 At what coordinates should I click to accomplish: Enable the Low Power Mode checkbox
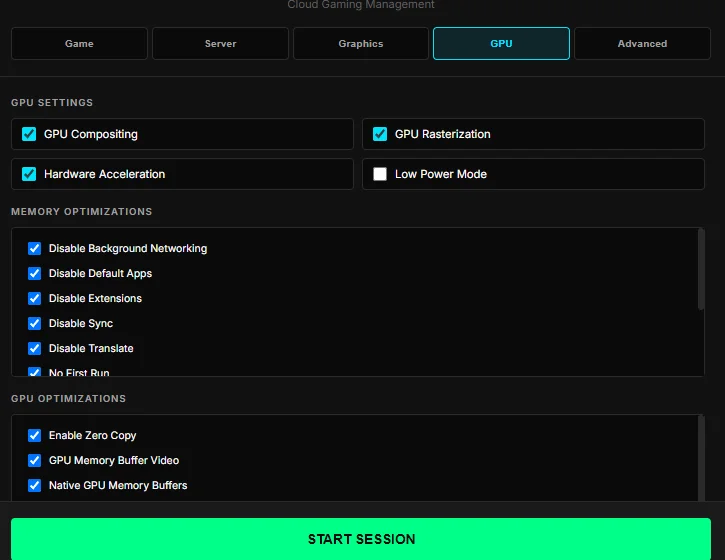(380, 174)
